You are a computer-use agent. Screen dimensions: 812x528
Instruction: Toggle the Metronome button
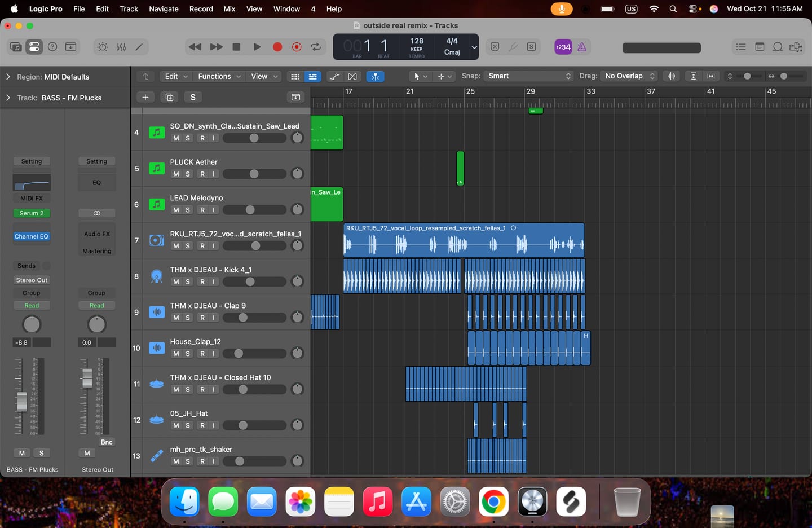coord(582,47)
